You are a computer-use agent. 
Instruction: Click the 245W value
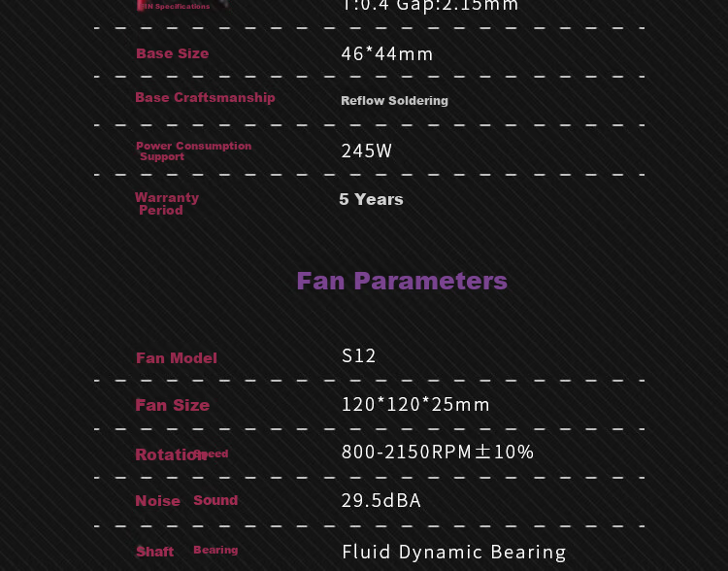(366, 151)
